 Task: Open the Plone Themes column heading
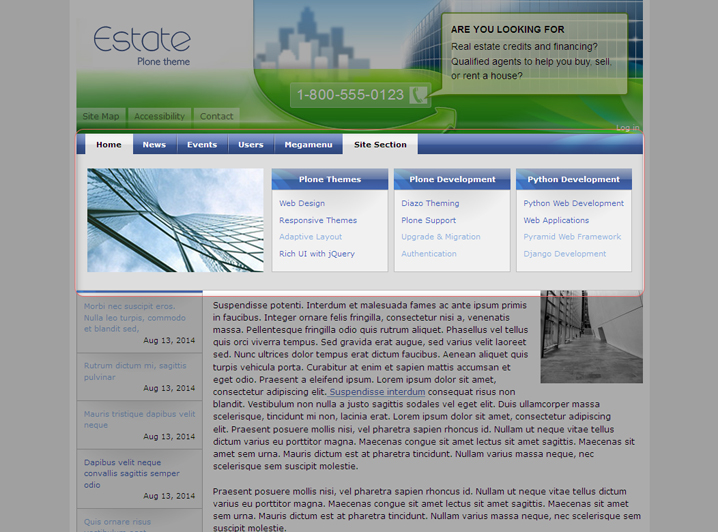[330, 179]
